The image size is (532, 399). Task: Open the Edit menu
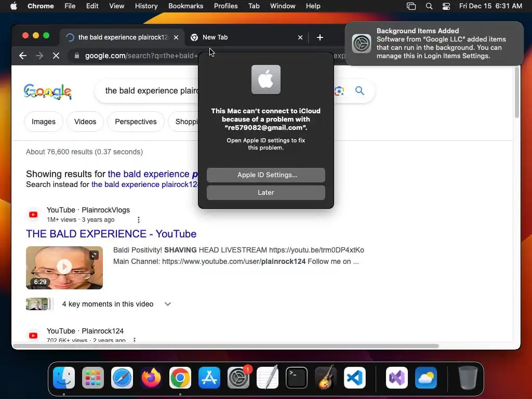pos(92,6)
